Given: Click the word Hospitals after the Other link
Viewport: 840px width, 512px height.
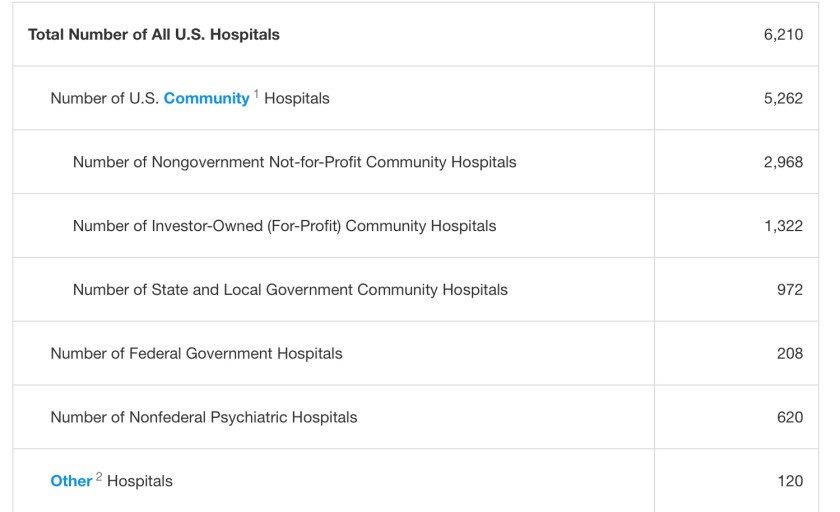Looking at the screenshot, I should pos(140,481).
